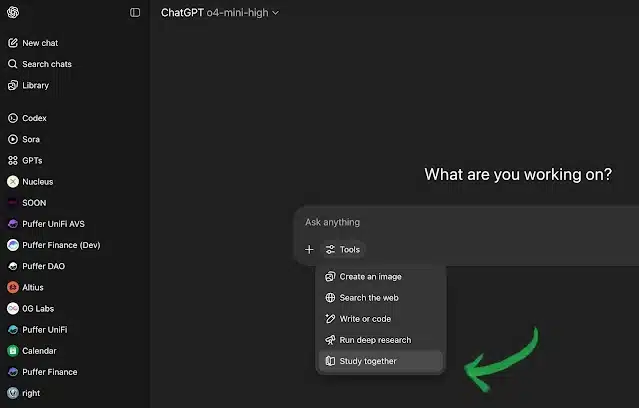The width and height of the screenshot is (639, 408).
Task: Open the o4-mini-high model selector
Action: tap(220, 13)
